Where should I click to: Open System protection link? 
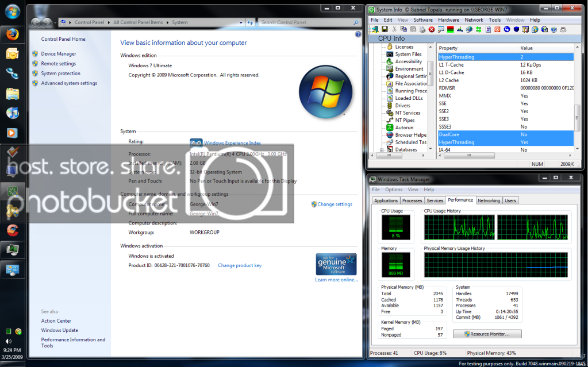click(x=61, y=74)
